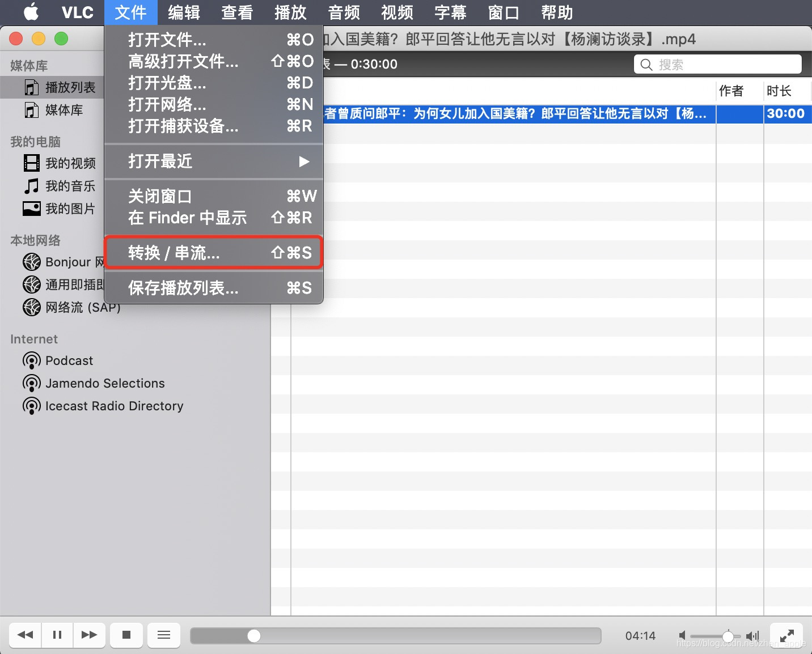The width and height of the screenshot is (812, 654).
Task: Click the 30:00 duration cell
Action: coord(786,113)
